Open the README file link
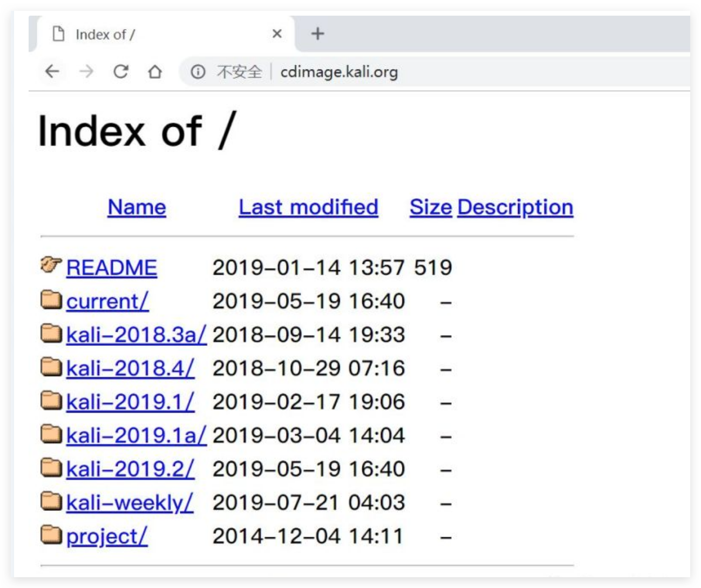 tap(112, 268)
